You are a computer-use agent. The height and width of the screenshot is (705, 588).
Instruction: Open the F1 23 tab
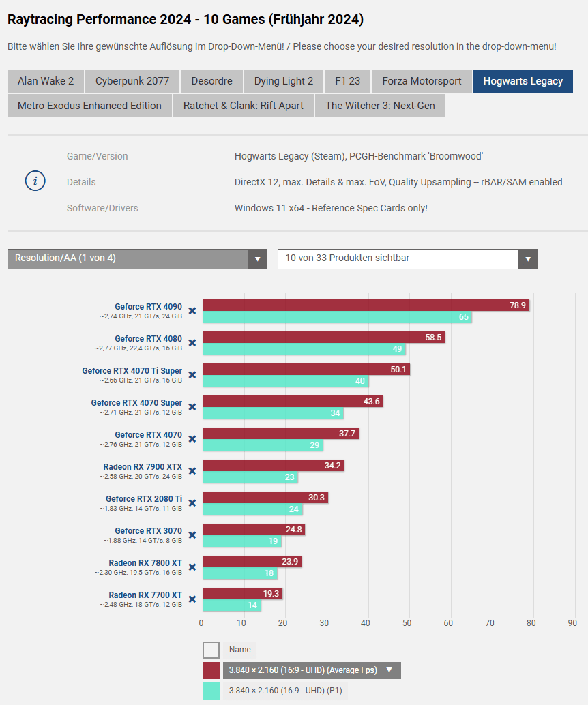coord(347,81)
